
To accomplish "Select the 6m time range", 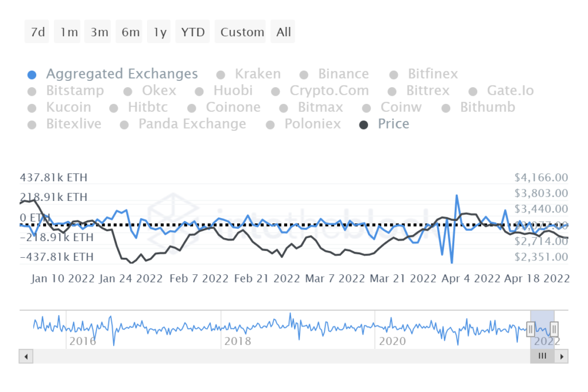I will (x=129, y=32).
